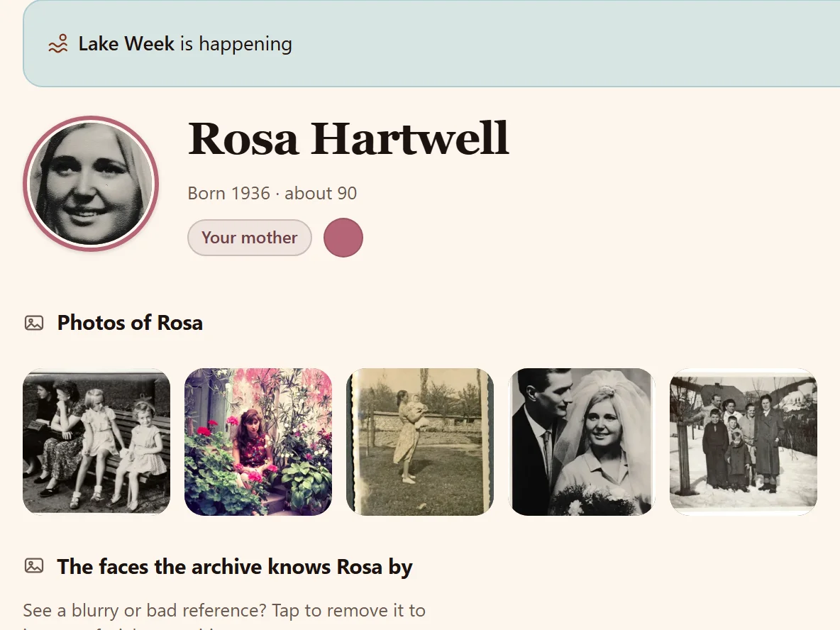
Task: Open Rosa Hartwell's circular profile portrait
Action: click(91, 184)
